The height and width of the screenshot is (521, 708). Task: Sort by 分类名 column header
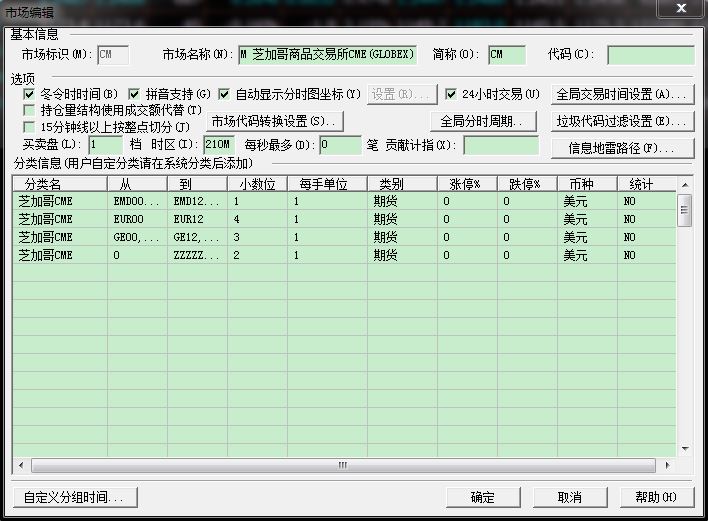click(x=60, y=184)
